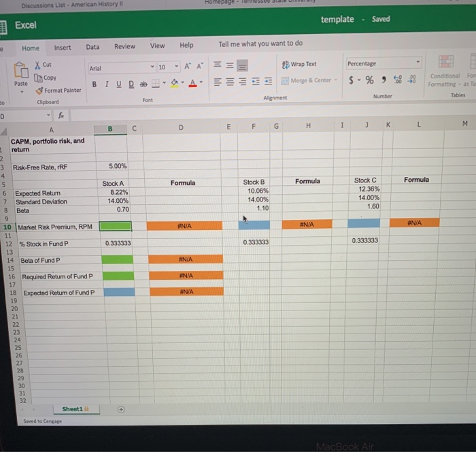
Task: Select column D header
Action: point(182,128)
